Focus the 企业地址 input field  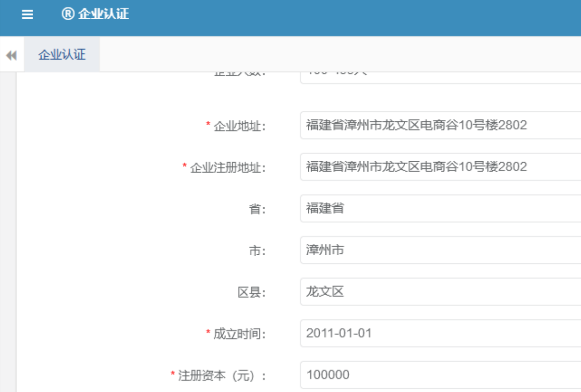(x=440, y=125)
